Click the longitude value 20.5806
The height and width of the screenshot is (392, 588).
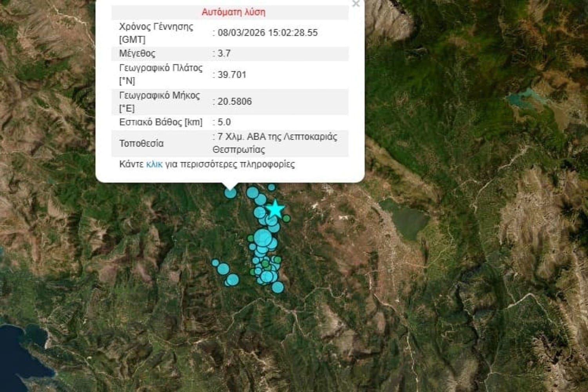click(234, 102)
